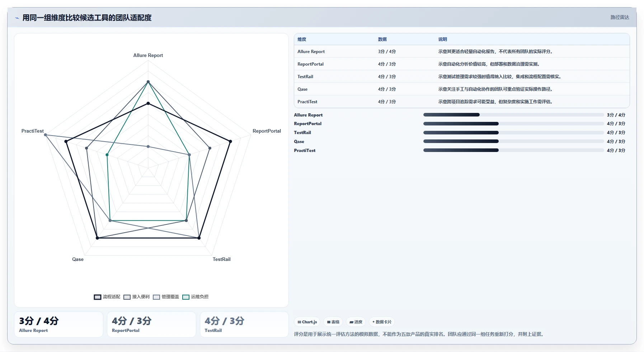Click the 4分 / 3分 score in the table's ReportPortal row
The height and width of the screenshot is (352, 644).
(x=387, y=64)
